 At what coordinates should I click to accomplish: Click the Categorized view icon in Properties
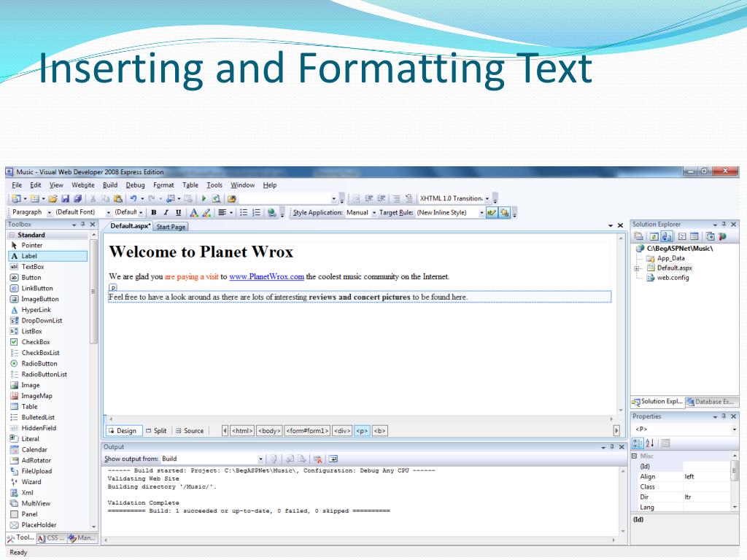tap(638, 443)
